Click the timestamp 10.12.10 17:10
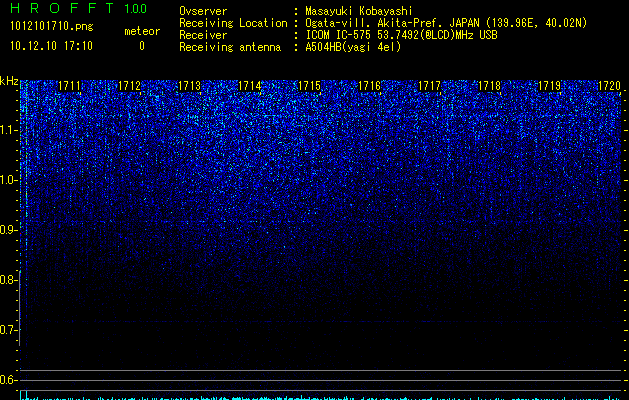This screenshot has width=629, height=400. pyautogui.click(x=51, y=46)
